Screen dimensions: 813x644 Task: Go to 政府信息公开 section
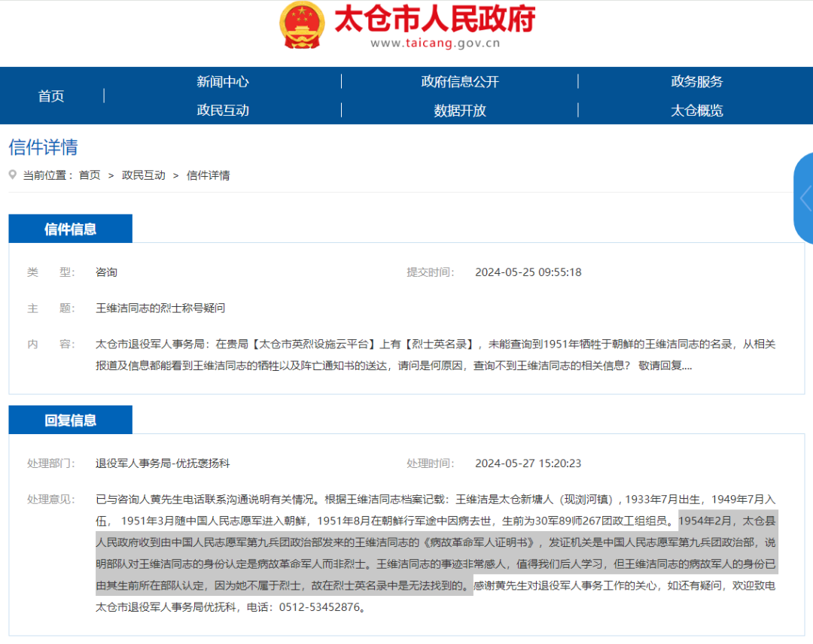coord(460,81)
